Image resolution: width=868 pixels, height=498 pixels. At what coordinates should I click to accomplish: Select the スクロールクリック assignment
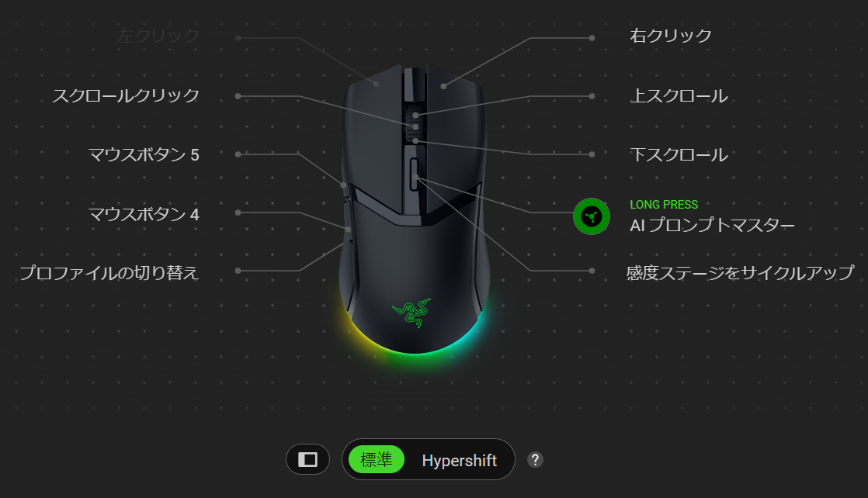126,95
